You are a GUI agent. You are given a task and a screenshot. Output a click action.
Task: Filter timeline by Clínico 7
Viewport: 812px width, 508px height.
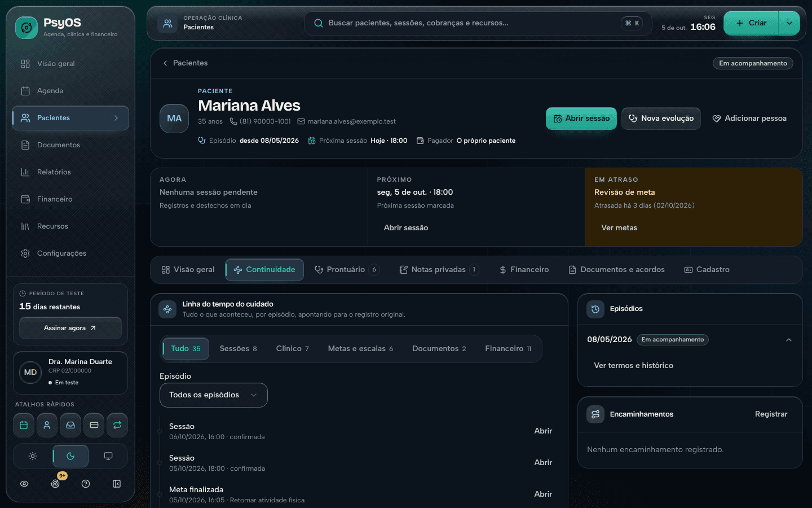point(292,349)
